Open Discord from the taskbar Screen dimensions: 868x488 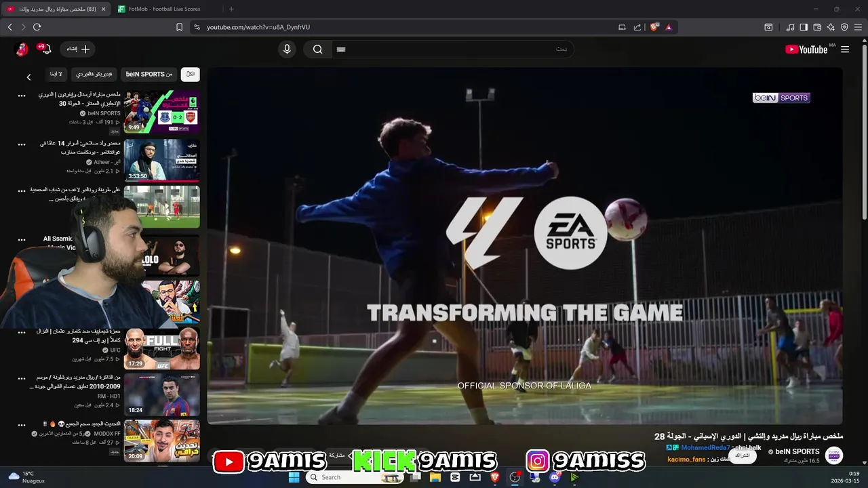coord(555,477)
